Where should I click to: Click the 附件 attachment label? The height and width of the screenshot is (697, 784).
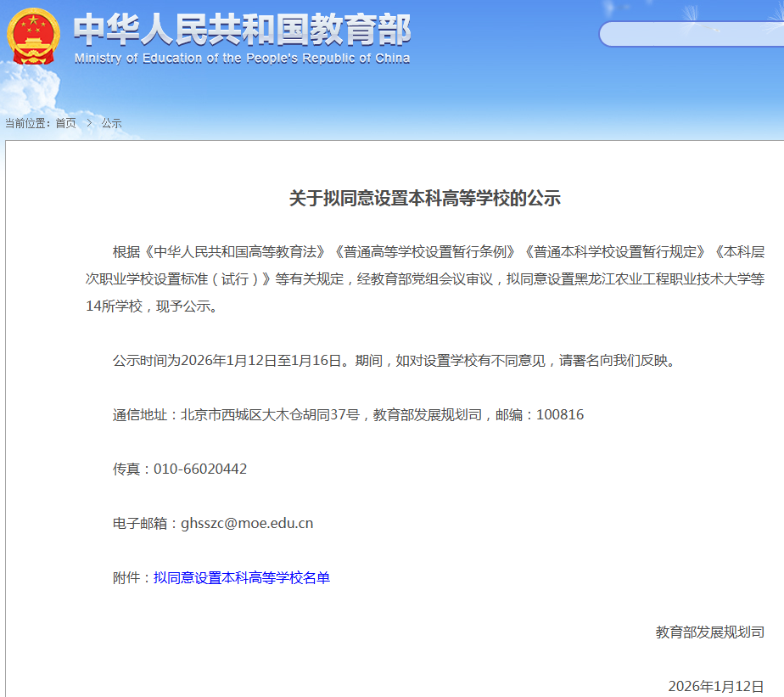point(130,578)
